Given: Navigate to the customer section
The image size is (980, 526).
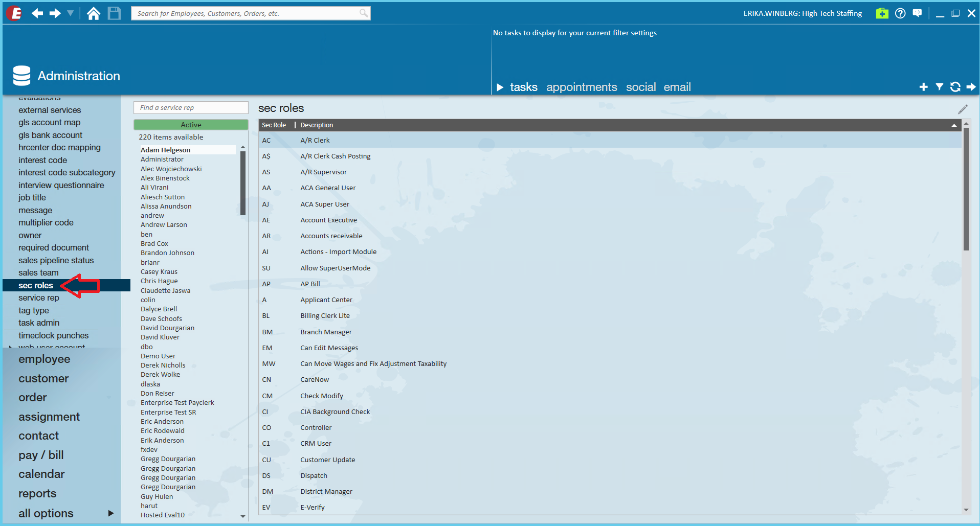Looking at the screenshot, I should [x=43, y=379].
